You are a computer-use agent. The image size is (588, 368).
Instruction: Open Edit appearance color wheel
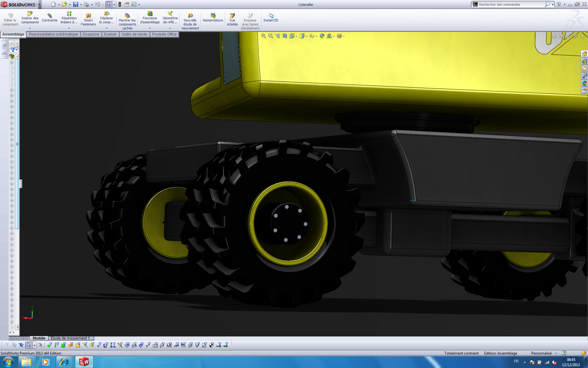coord(322,36)
